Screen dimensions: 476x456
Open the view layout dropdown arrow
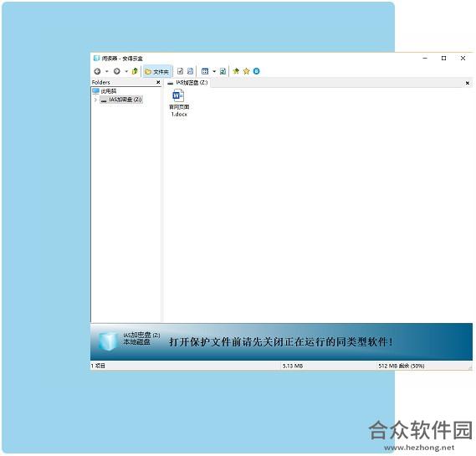(x=214, y=72)
